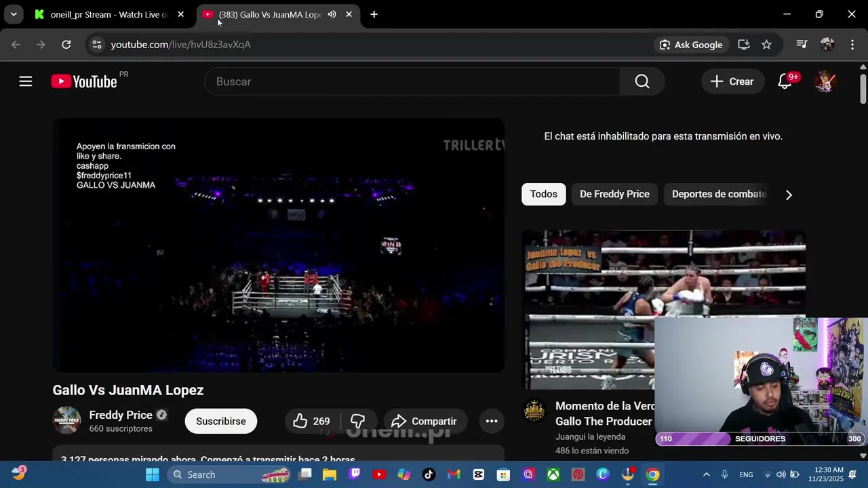Expand the video description box
The height and width of the screenshot is (488, 868).
click(279, 453)
